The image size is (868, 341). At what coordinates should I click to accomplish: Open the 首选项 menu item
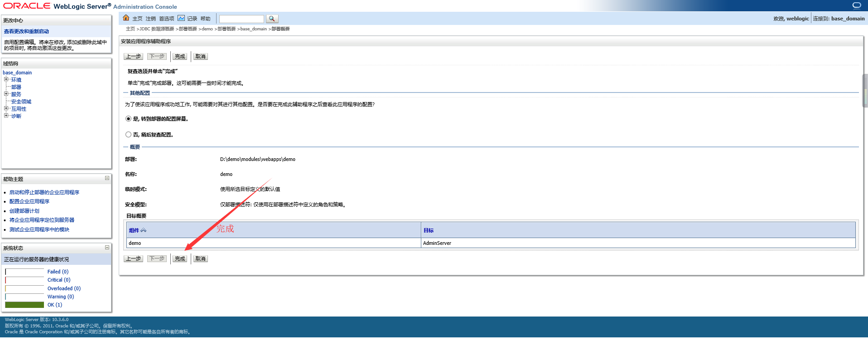pos(166,19)
